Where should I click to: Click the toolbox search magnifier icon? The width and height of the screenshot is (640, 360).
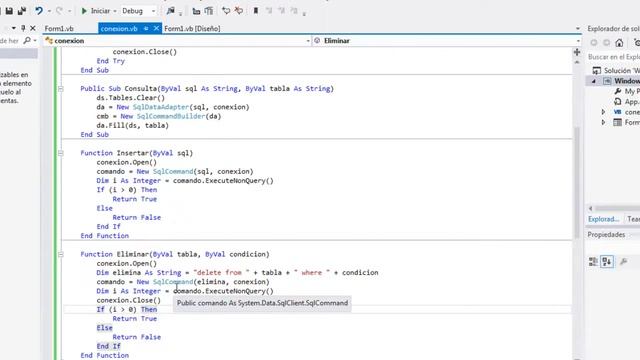coord(27,40)
